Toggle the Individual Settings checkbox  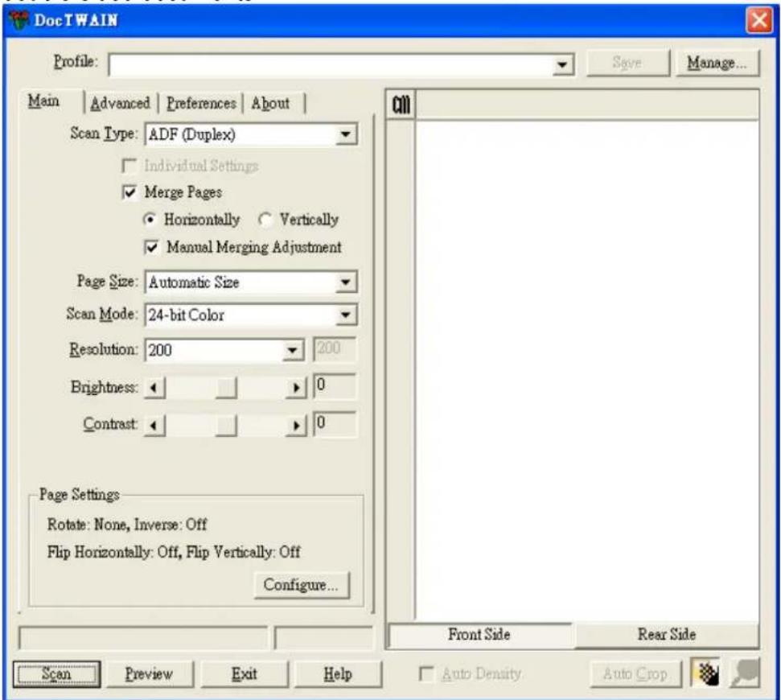point(129,166)
